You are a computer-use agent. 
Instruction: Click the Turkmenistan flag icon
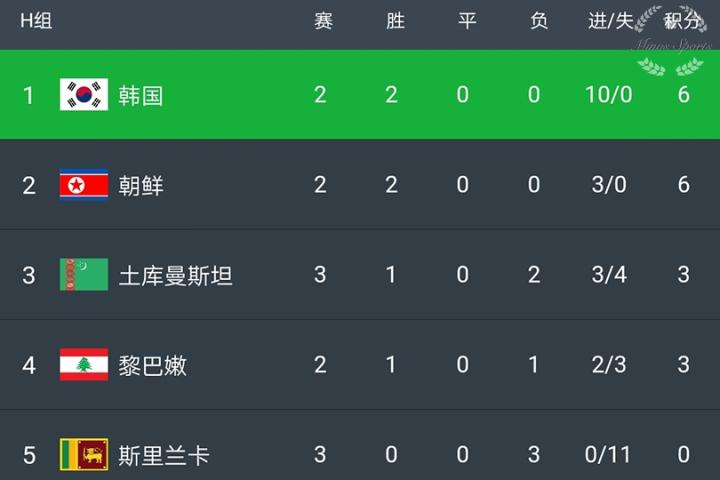tap(84, 275)
